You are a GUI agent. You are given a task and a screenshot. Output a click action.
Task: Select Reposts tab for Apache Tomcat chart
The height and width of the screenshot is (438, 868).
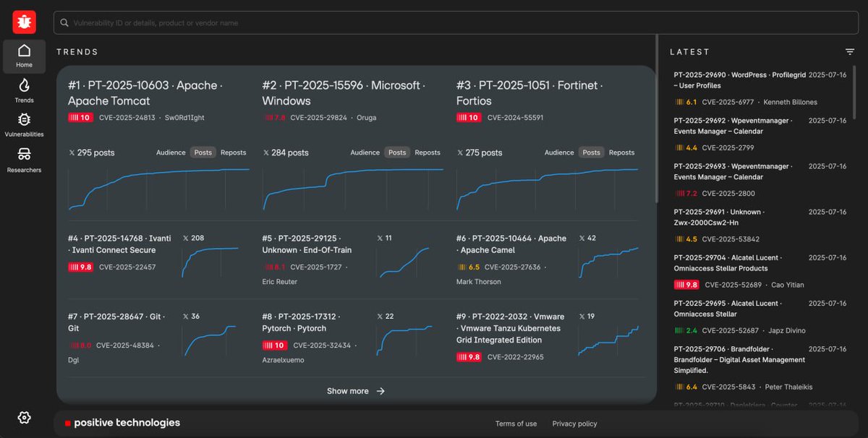pos(234,153)
